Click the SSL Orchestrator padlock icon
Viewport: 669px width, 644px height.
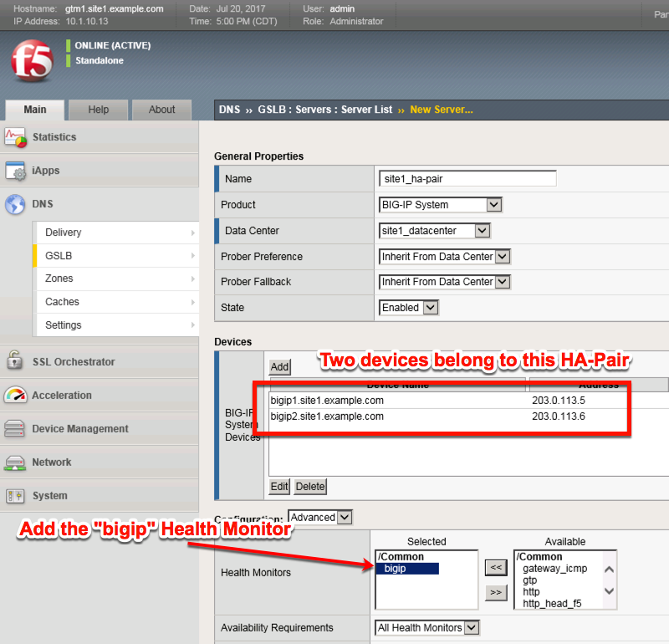pos(14,360)
